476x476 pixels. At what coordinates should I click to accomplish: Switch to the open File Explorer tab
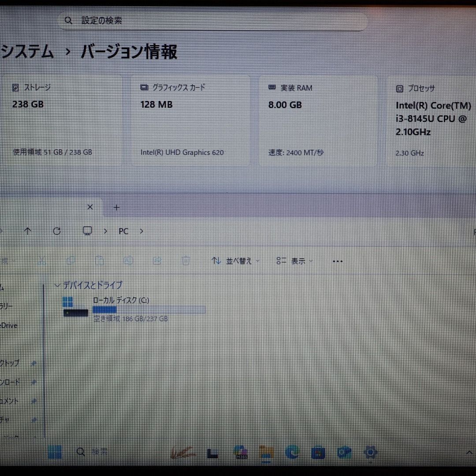tap(48, 207)
